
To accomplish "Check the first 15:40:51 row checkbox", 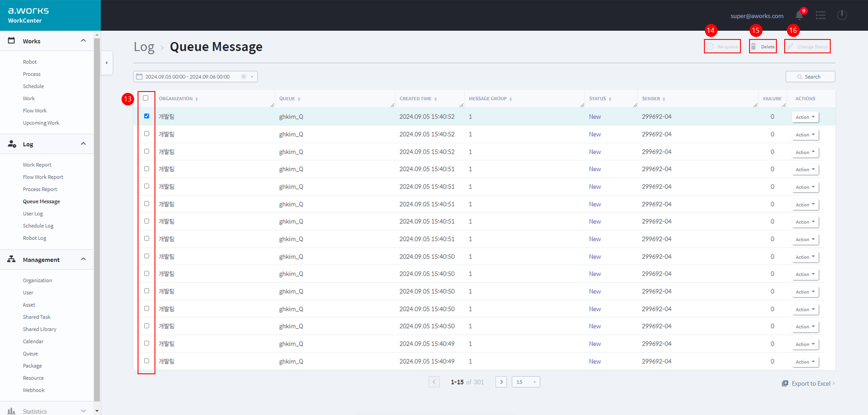I will click(147, 169).
